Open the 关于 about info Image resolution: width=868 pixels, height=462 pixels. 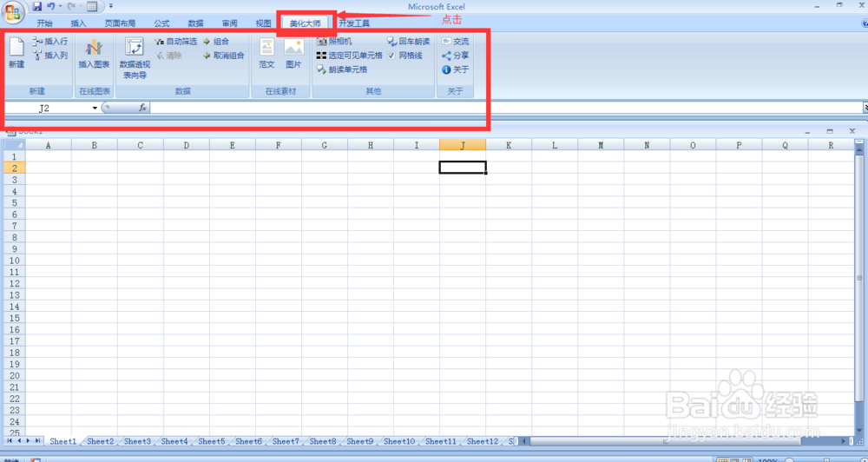coord(455,69)
